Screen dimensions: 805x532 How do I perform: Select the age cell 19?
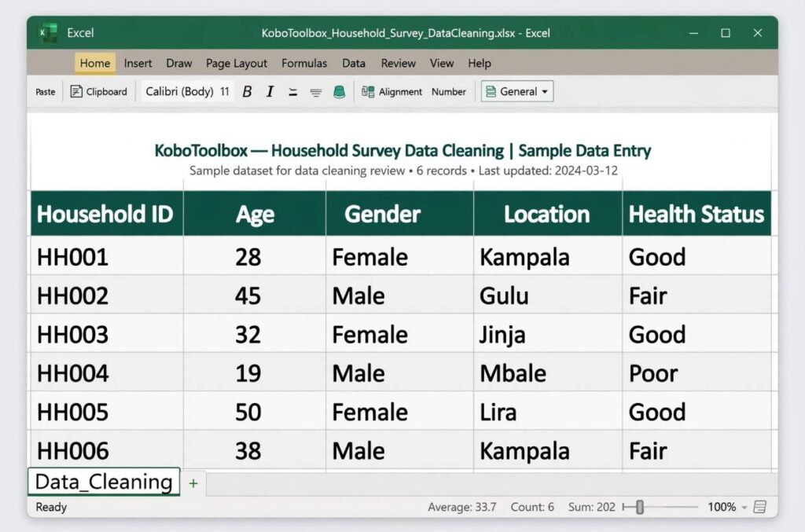(255, 372)
